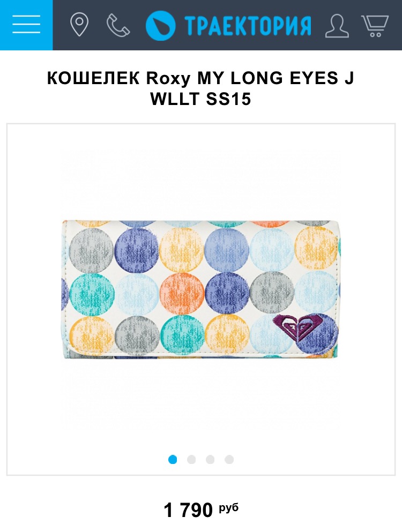Image resolution: width=402 pixels, height=532 pixels.
Task: Select the first active carousel dot
Action: [x=173, y=459]
